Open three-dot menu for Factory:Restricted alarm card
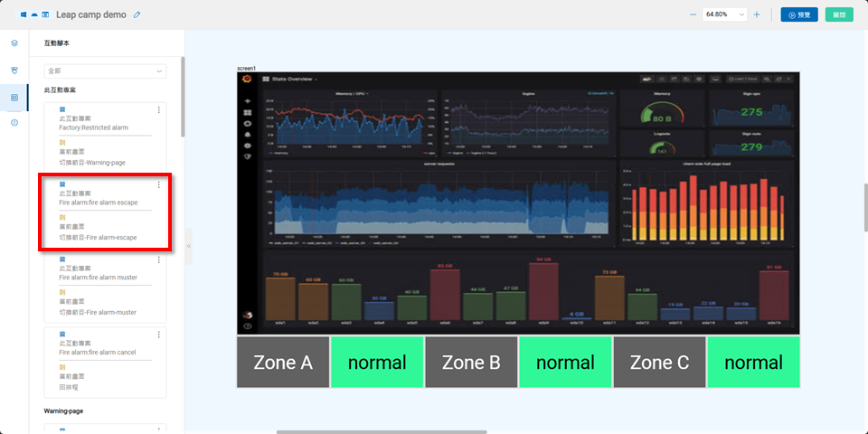Screen dimensions: 868x434 (x=159, y=109)
